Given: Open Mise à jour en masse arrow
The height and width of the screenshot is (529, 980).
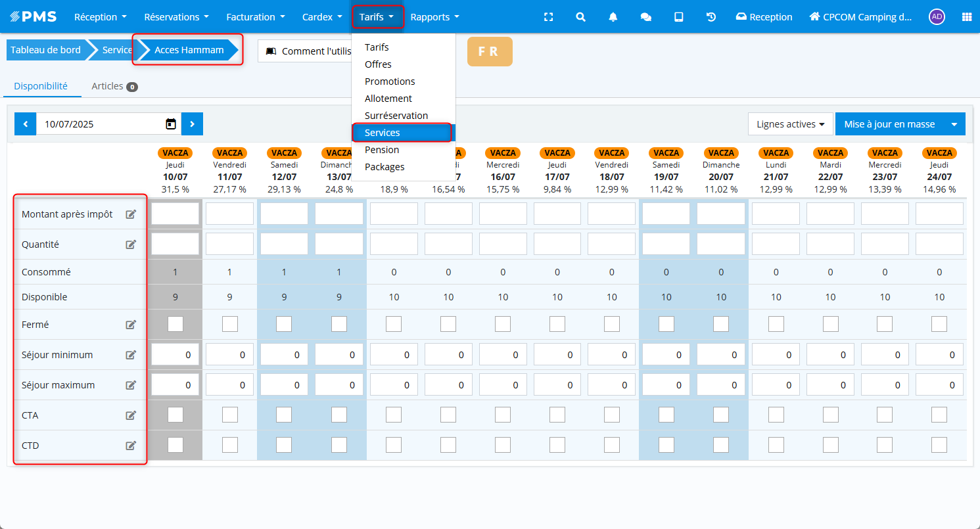Looking at the screenshot, I should pos(954,124).
